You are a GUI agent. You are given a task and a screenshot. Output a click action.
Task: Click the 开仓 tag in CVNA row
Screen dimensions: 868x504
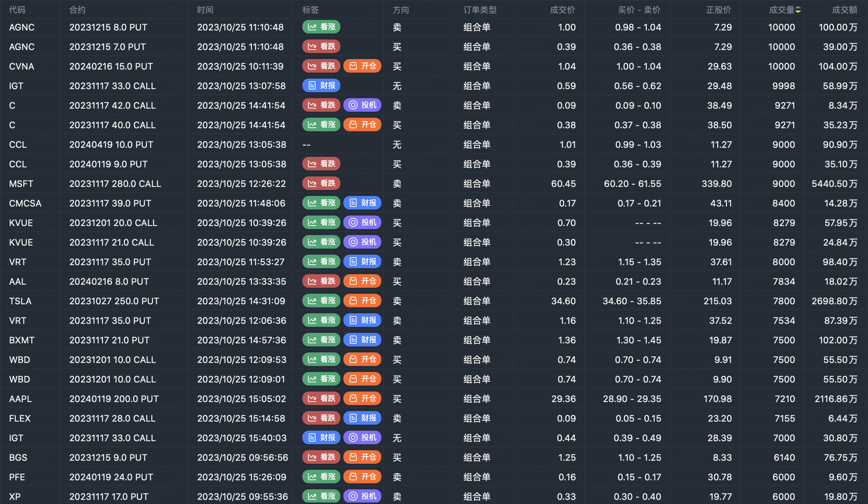point(362,66)
